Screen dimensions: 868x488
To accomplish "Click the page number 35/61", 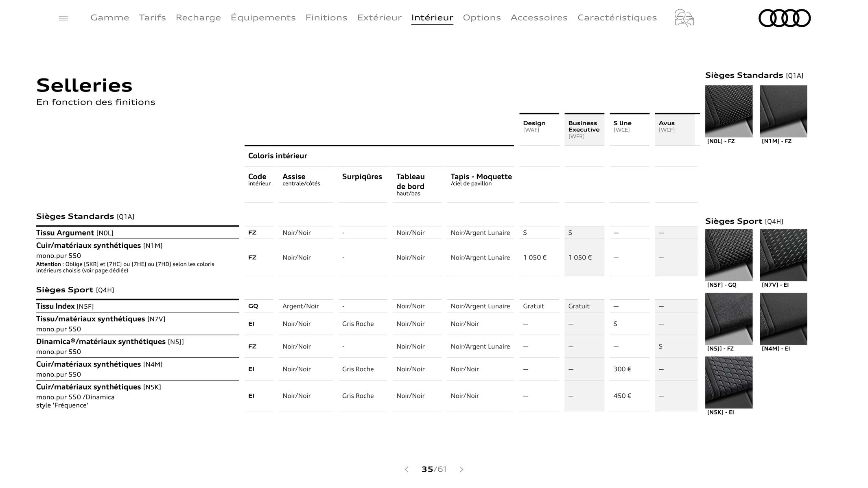I will pos(434,469).
